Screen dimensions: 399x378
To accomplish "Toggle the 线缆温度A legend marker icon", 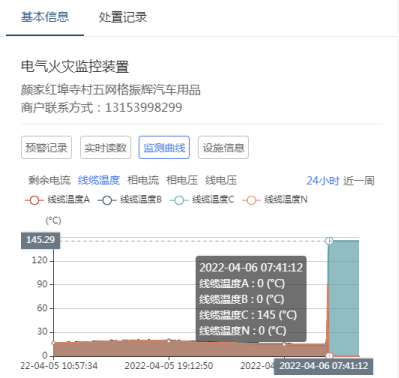I will pyautogui.click(x=34, y=200).
